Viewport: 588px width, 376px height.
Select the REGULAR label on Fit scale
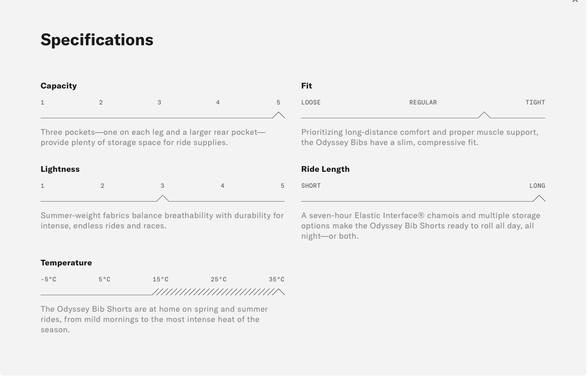click(423, 102)
